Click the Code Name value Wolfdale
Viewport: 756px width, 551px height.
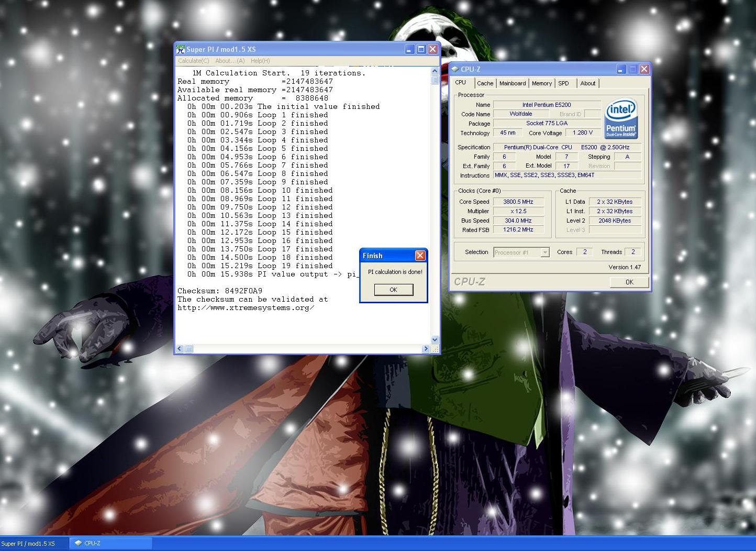pos(521,114)
